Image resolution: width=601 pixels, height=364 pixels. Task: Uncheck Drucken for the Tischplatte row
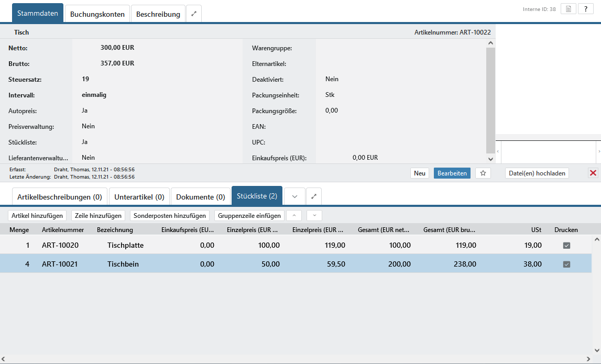(x=566, y=246)
